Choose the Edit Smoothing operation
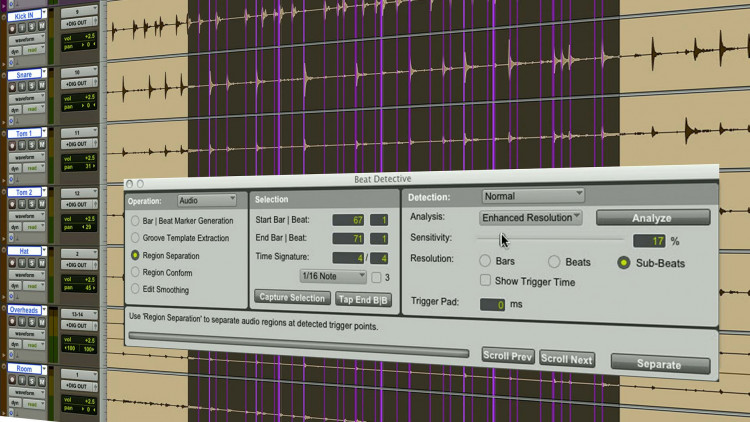Image resolution: width=750 pixels, height=422 pixels. point(135,289)
